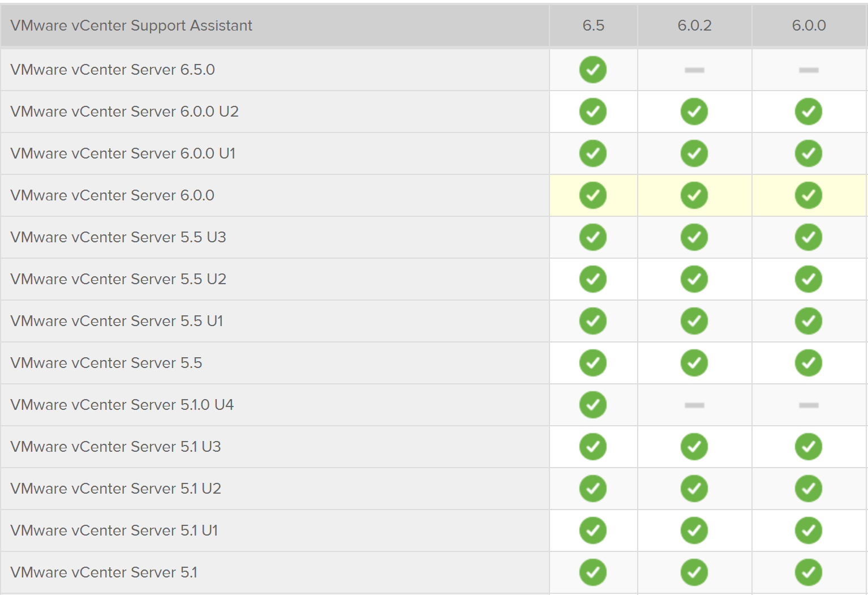Click the 6.0.0 dash for vCenter Server 6.5.0

tap(809, 70)
